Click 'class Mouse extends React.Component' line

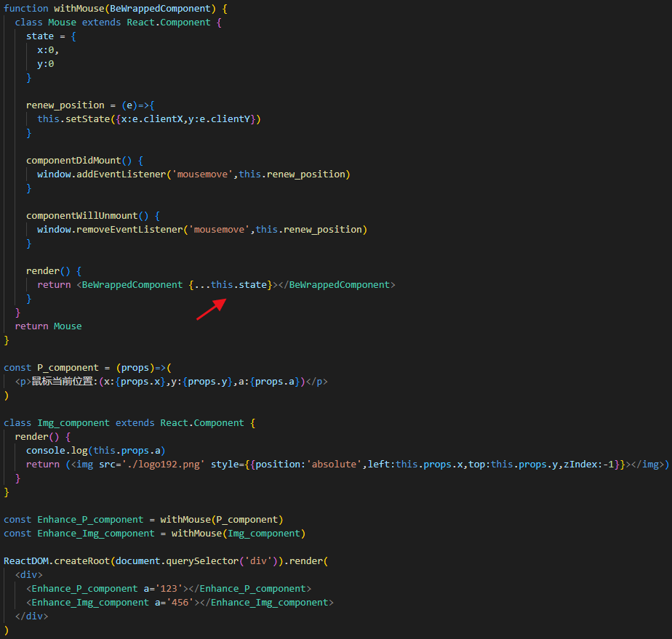pyautogui.click(x=119, y=23)
